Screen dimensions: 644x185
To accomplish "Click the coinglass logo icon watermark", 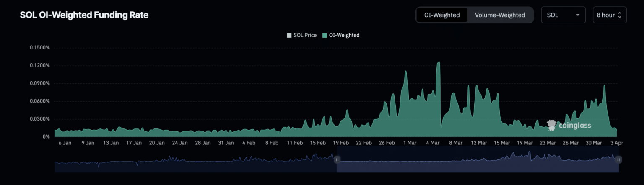I will (x=552, y=125).
